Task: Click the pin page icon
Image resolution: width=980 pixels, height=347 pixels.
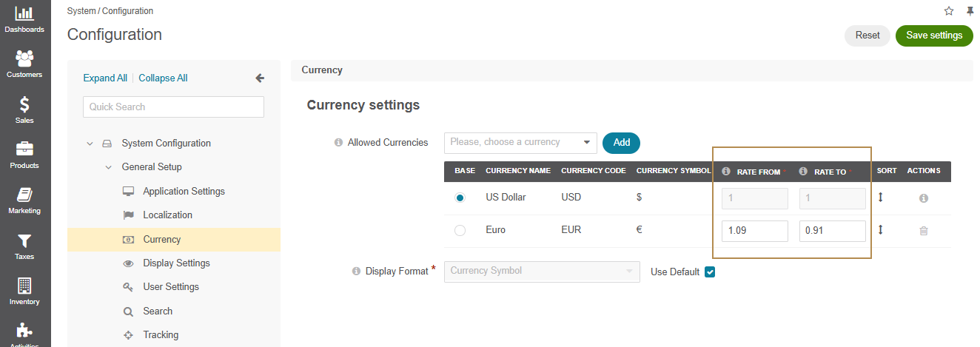Action: (x=970, y=11)
